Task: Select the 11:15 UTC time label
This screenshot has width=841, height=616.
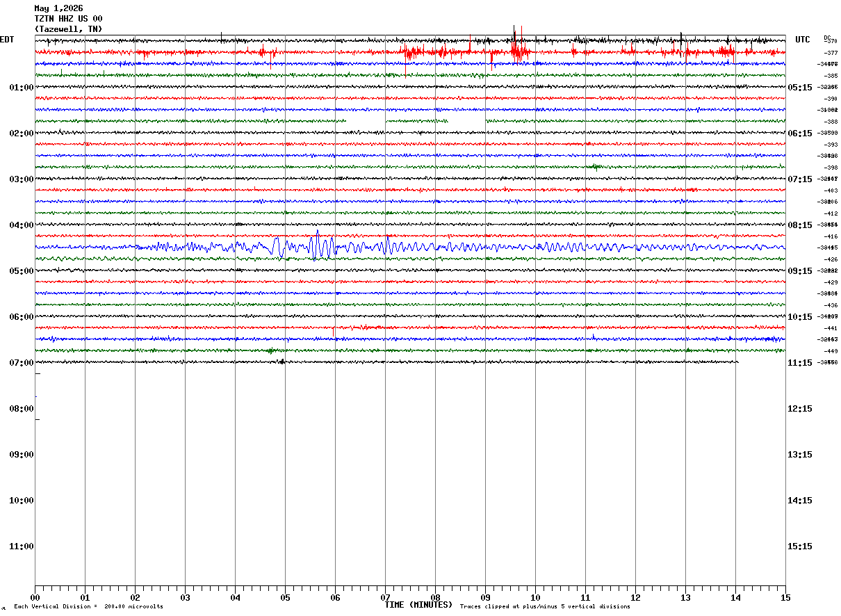Action: click(x=799, y=363)
